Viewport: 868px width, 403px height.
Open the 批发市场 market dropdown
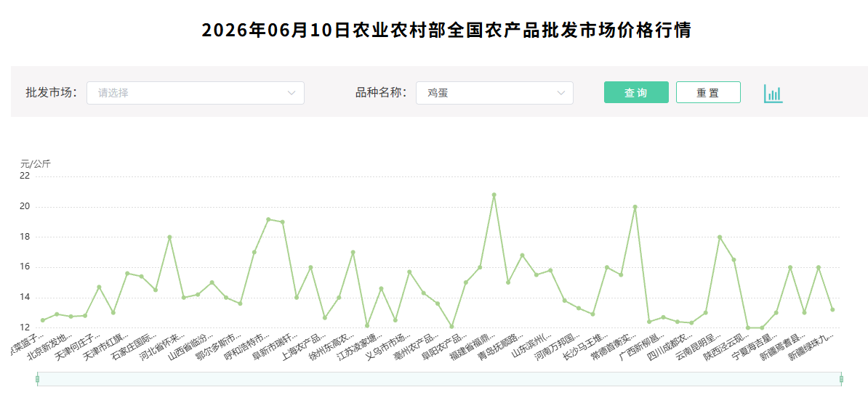pos(196,93)
